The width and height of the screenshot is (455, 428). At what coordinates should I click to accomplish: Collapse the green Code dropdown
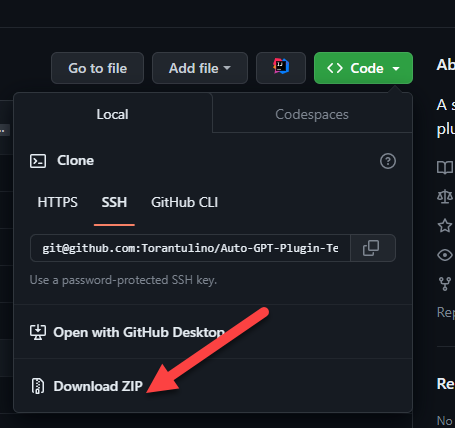[363, 68]
